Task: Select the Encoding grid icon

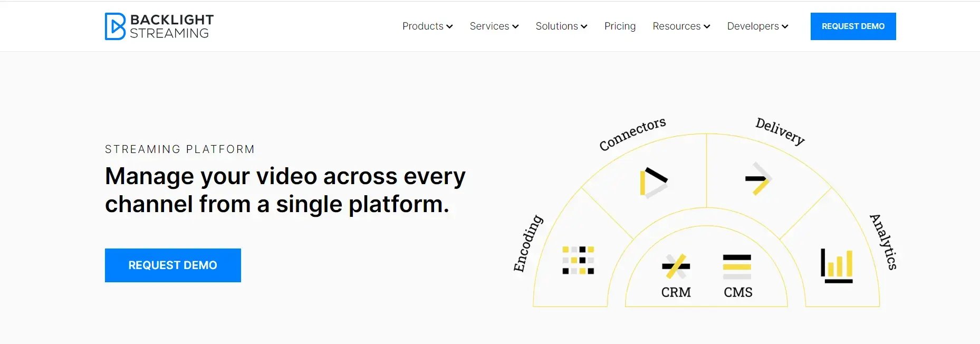Action: 578,260
